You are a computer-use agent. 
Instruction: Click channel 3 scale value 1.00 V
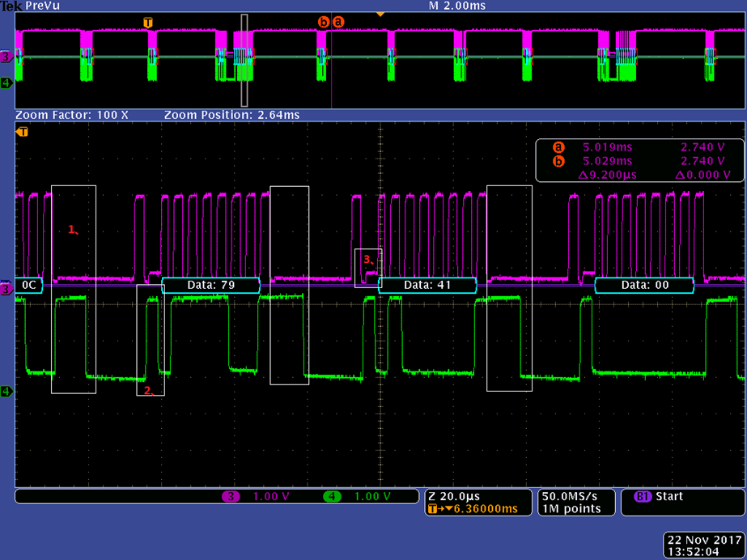[x=270, y=497]
